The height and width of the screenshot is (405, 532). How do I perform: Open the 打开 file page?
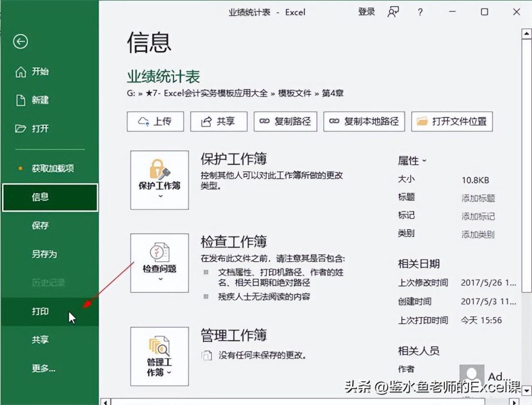click(x=40, y=128)
